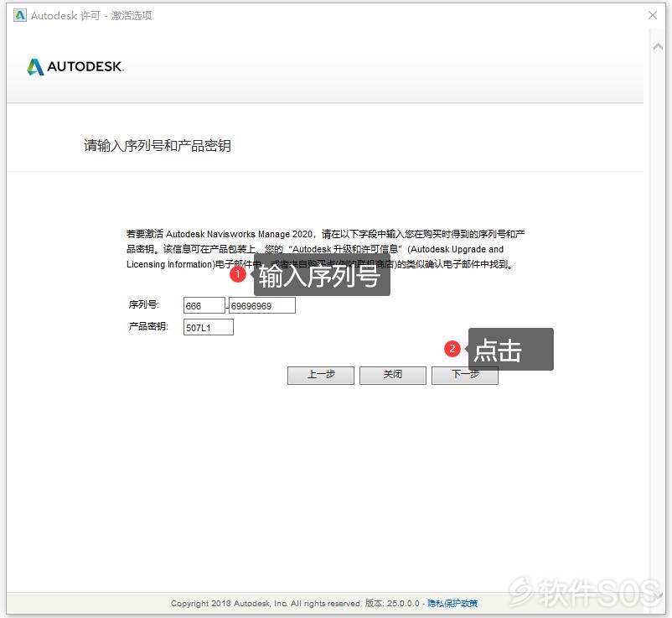Screen dimensions: 672x618
Task: Focus the serial number field containing 69696969
Action: click(262, 305)
